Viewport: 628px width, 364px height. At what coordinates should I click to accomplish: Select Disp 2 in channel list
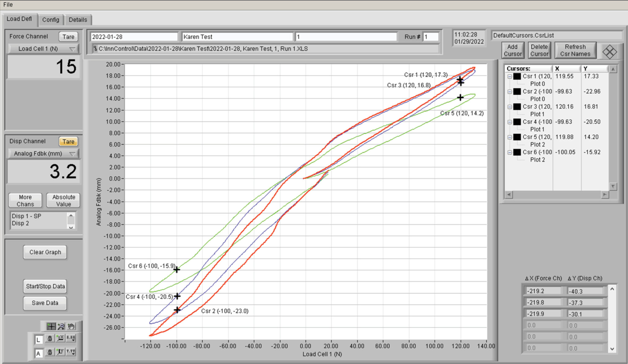20,223
